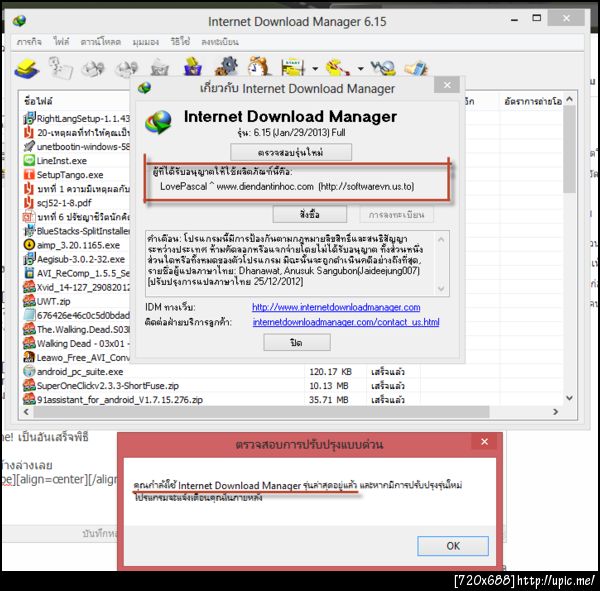Click the download list scroll-up arrow

click(569, 99)
